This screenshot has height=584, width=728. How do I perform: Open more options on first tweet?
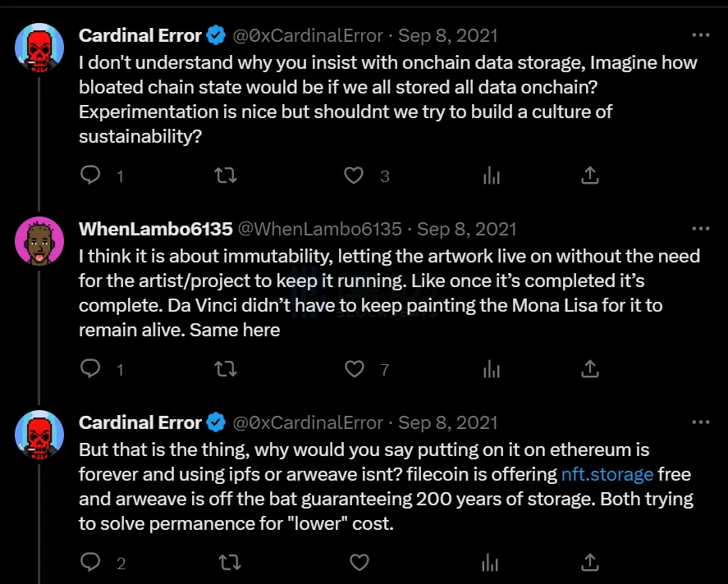[701, 34]
